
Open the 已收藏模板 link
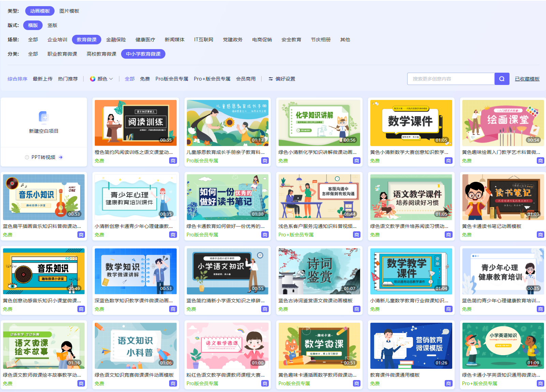[527, 79]
